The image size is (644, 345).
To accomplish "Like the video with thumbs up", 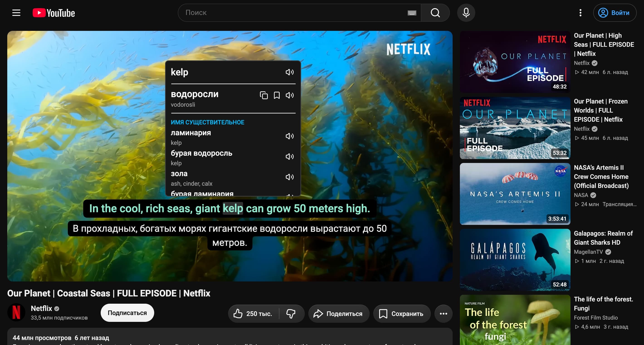I will click(253, 314).
